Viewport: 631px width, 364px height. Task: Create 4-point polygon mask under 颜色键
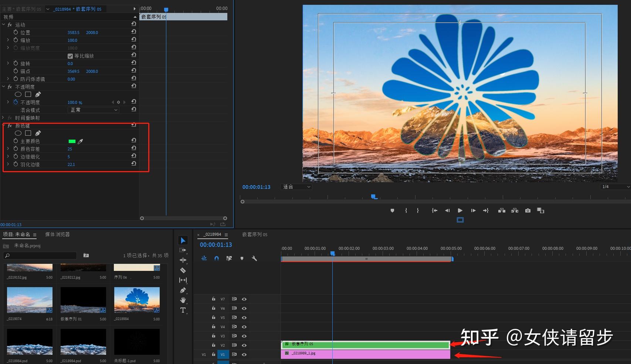(x=28, y=133)
